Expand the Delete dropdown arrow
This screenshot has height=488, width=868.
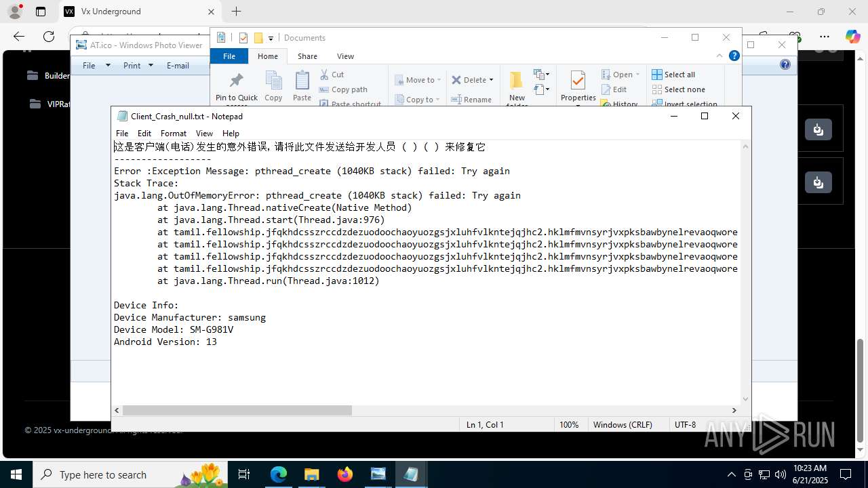491,80
